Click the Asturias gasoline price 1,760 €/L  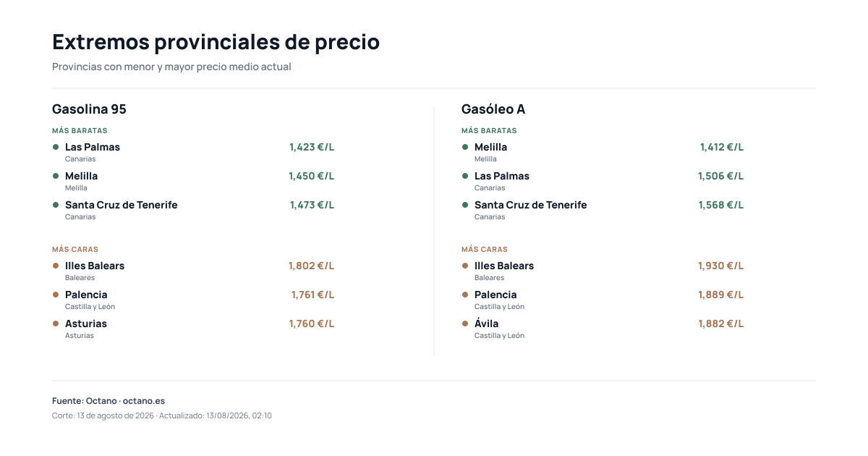coord(312,324)
